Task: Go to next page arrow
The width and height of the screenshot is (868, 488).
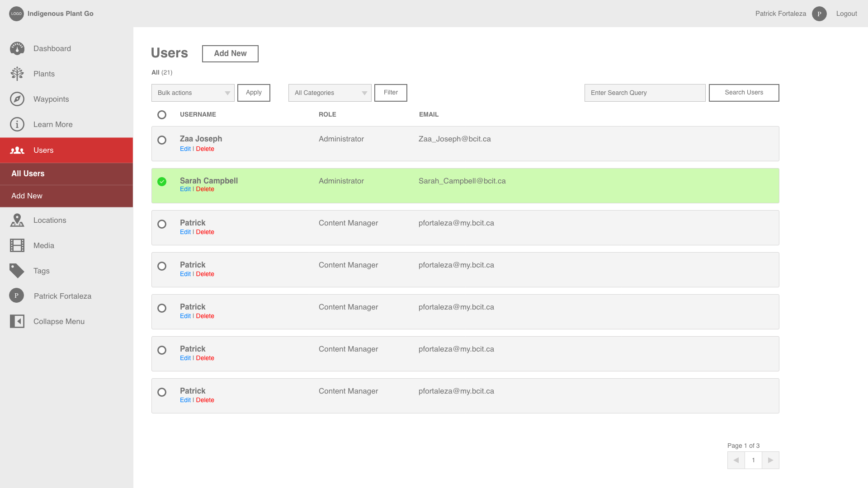Action: click(x=770, y=460)
